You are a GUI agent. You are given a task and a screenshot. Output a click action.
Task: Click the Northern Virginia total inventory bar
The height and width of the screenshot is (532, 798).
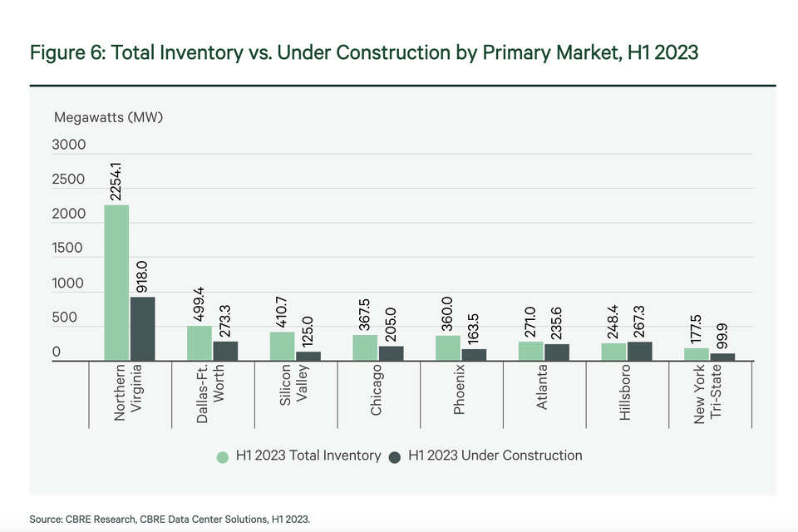point(116,283)
